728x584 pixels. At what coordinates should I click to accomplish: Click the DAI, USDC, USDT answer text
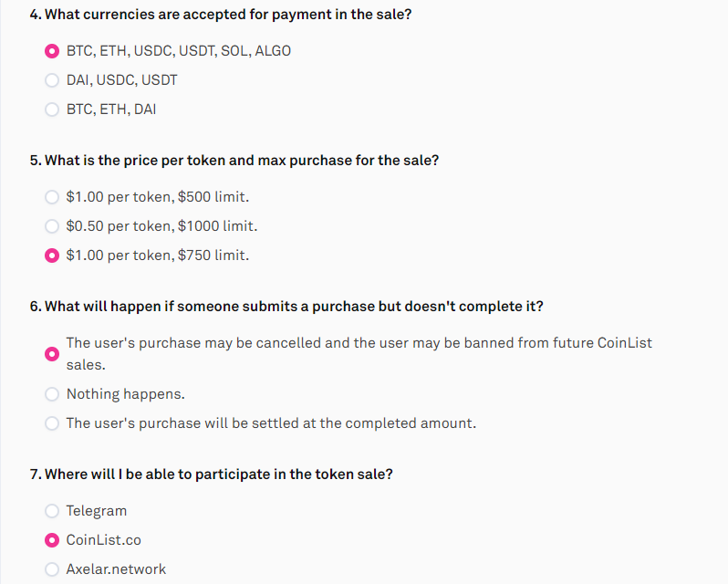click(121, 80)
